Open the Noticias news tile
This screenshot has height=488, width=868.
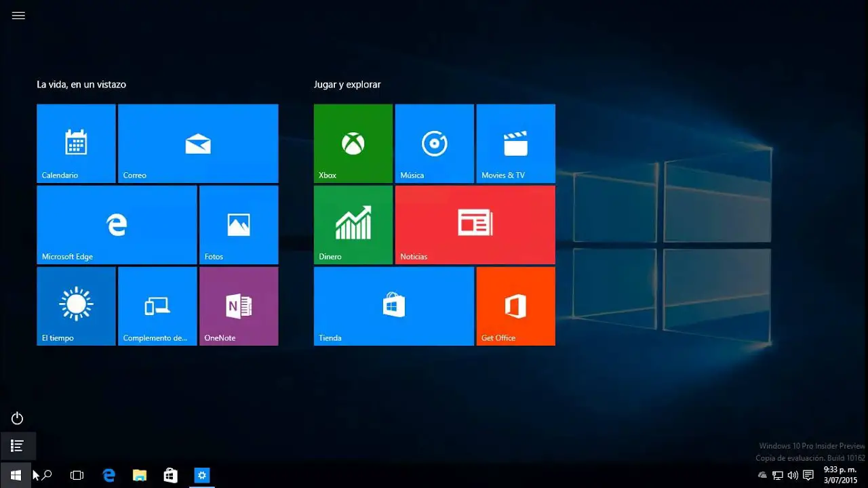click(475, 224)
